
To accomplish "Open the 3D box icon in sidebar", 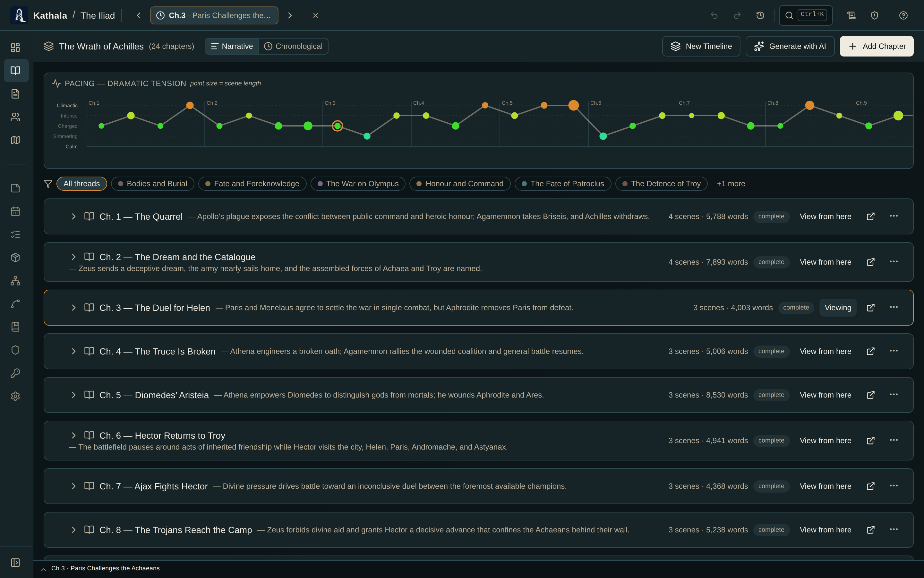I will click(15, 258).
